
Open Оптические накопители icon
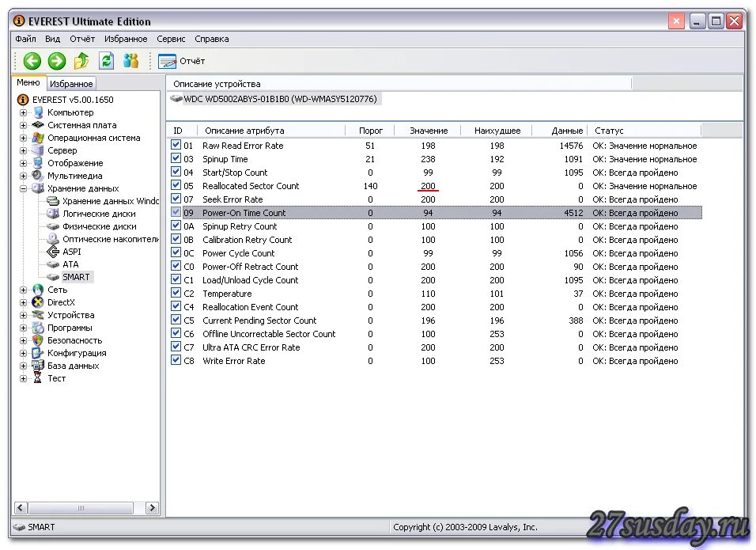[53, 239]
